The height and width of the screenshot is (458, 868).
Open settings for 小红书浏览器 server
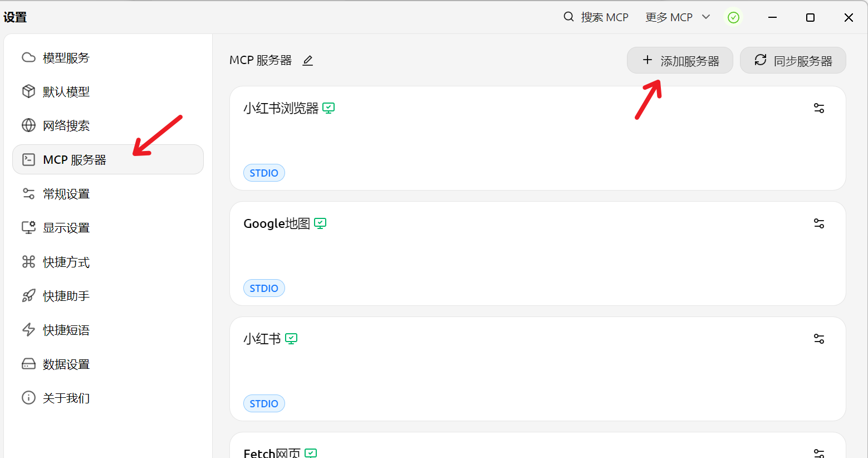point(819,108)
